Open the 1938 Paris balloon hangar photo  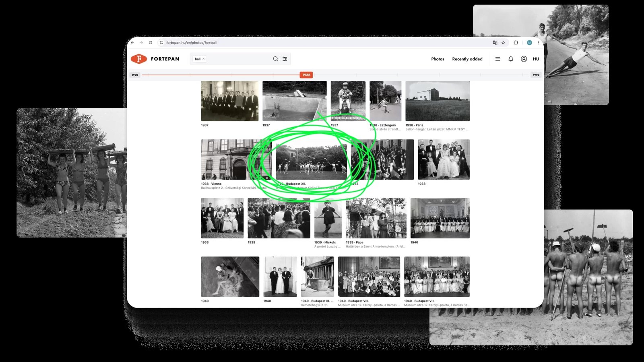tap(437, 101)
